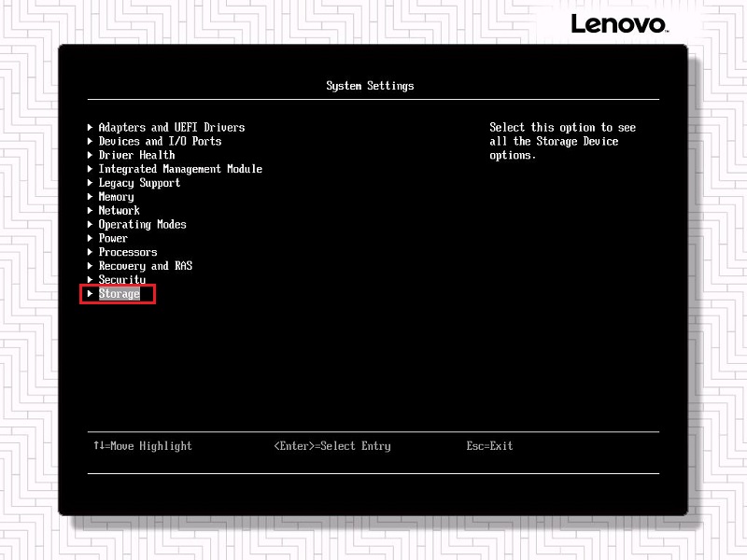The image size is (747, 560).
Task: Click arrow icon beside Network
Action: [90, 211]
